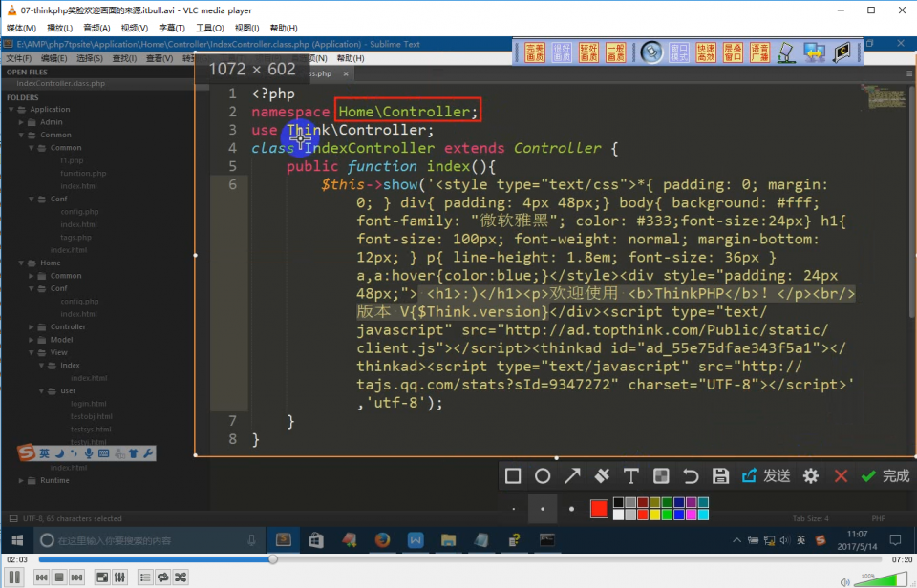The height and width of the screenshot is (588, 917).
Task: Open Firefox from the taskbar
Action: coord(382,540)
